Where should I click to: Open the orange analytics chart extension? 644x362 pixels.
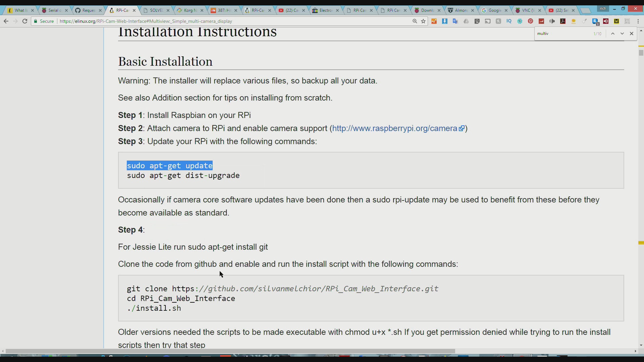click(x=434, y=21)
